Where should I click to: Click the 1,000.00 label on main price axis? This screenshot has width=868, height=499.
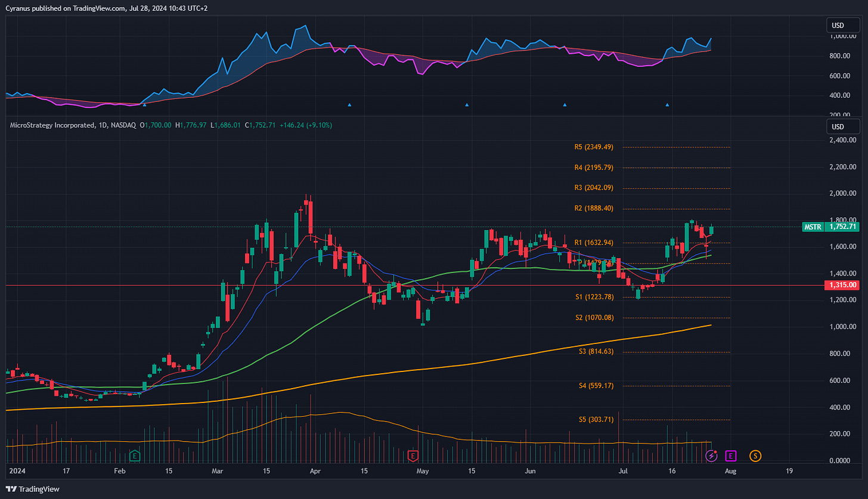(842, 327)
